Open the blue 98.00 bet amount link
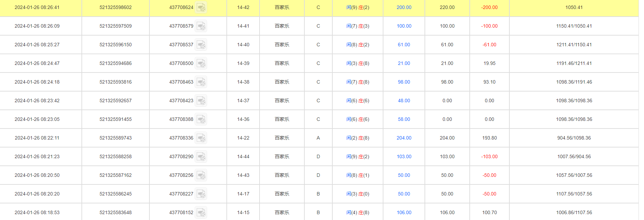644x220 pixels. click(404, 82)
